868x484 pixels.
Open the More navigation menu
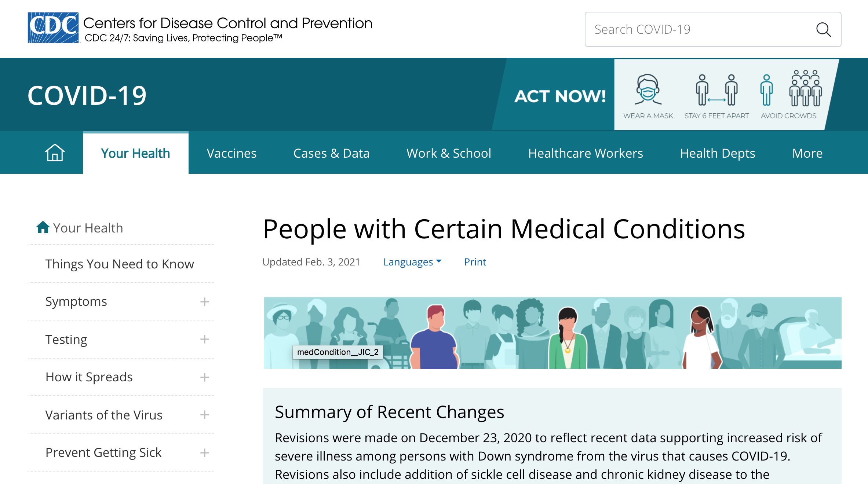807,153
